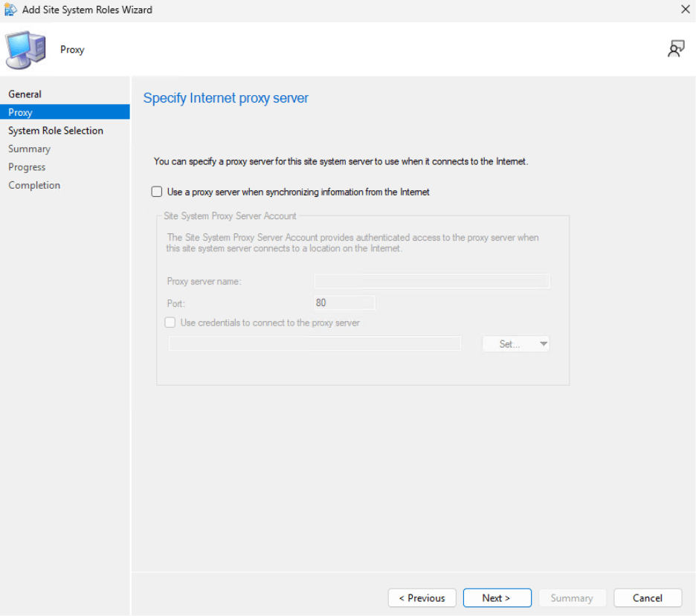Click the Next button to continue
The width and height of the screenshot is (696, 616).
[x=497, y=597]
